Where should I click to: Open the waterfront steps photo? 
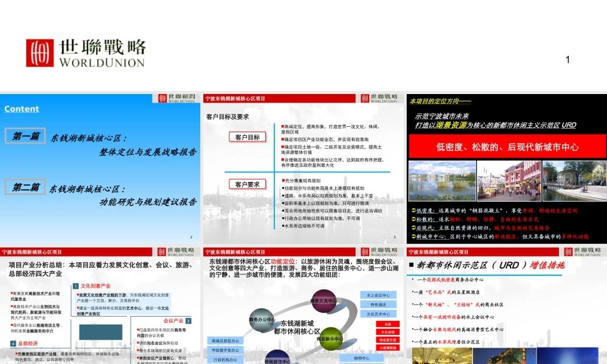(574, 181)
